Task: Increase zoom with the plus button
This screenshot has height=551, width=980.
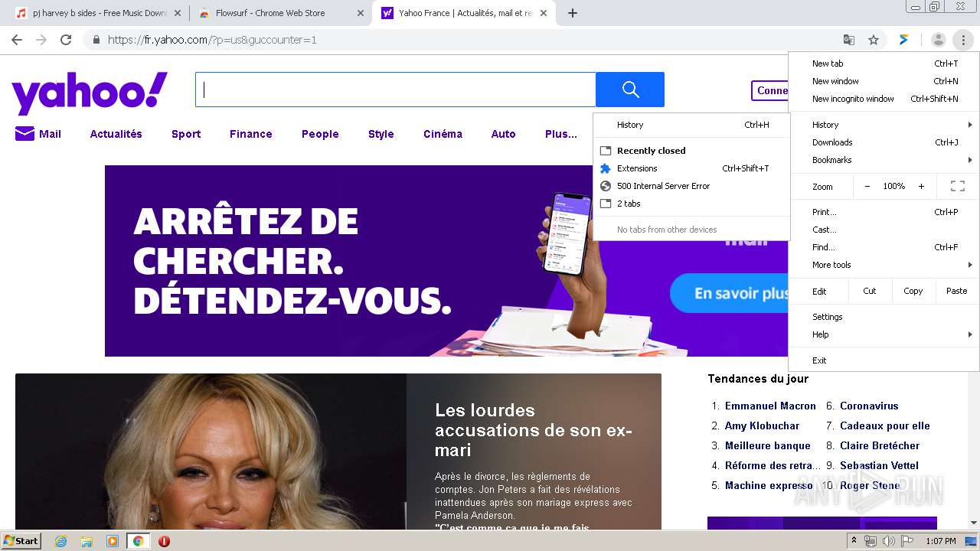Action: pos(921,186)
